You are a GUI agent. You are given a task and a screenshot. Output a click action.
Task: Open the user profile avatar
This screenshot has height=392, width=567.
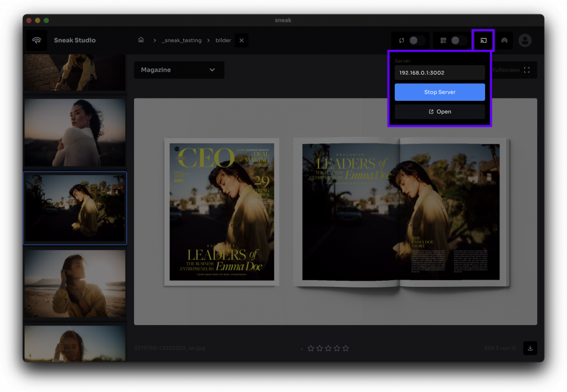click(x=524, y=40)
